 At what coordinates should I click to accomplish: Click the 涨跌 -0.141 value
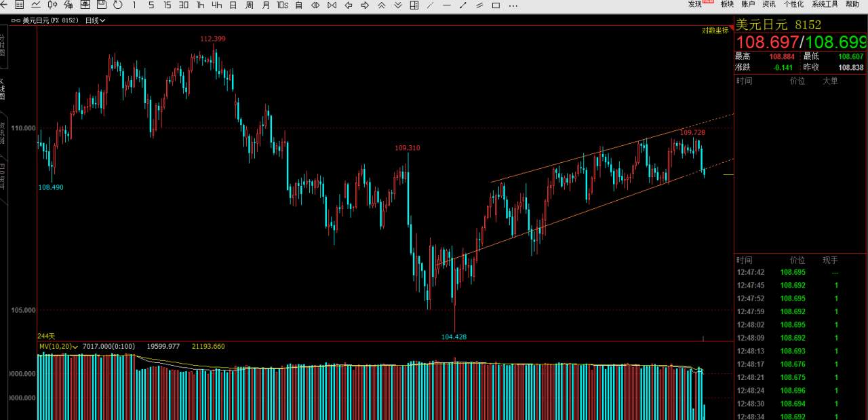click(783, 67)
